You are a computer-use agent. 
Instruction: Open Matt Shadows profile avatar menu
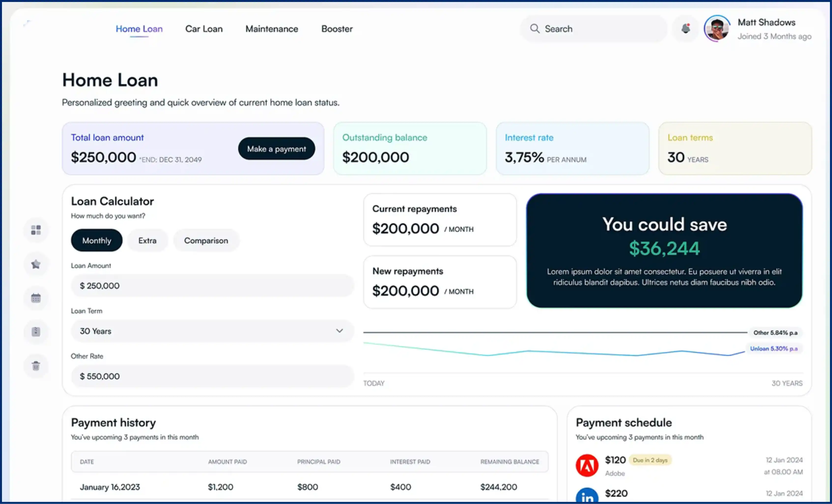[717, 29]
